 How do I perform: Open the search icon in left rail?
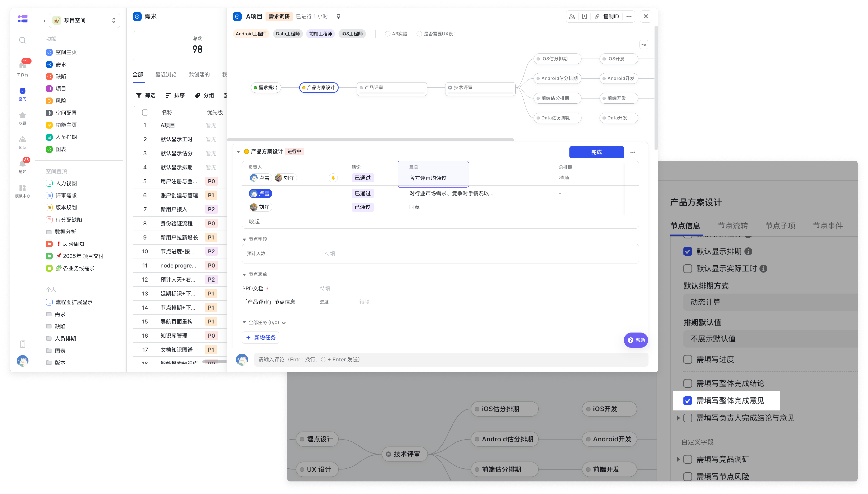22,40
